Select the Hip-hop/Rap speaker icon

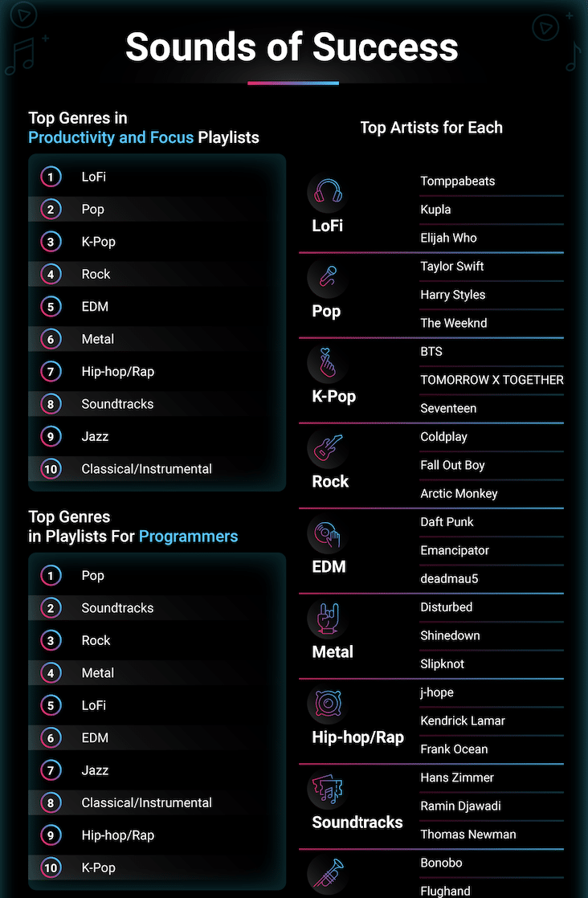pos(329,704)
